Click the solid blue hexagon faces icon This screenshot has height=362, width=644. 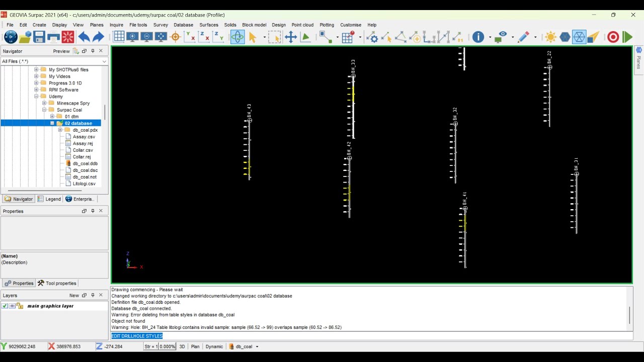565,37
